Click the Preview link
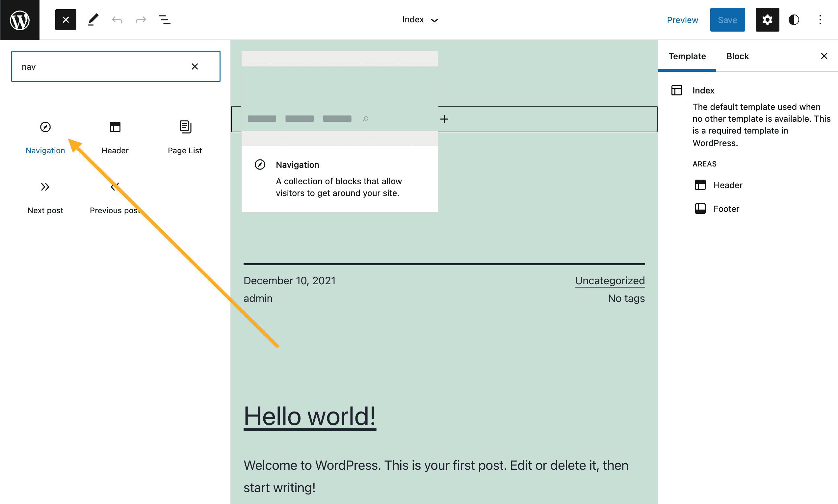 (x=682, y=20)
